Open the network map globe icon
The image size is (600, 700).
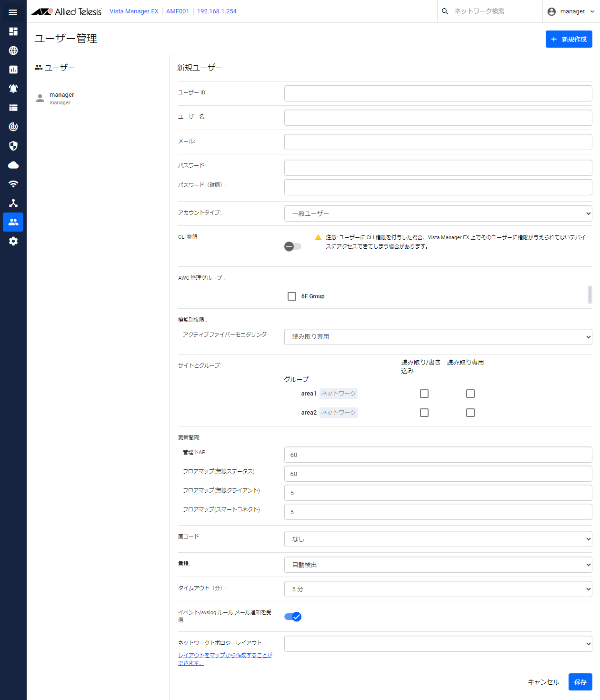(x=13, y=51)
